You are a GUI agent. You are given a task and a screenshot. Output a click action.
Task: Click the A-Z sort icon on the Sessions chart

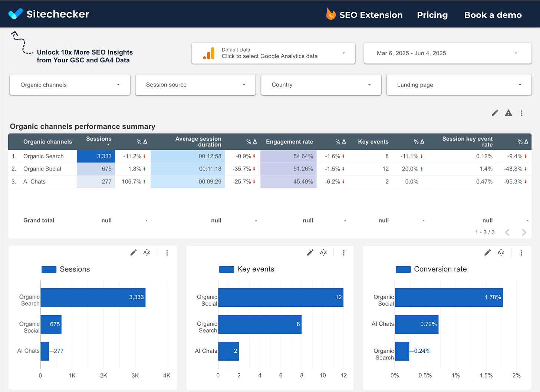(146, 253)
